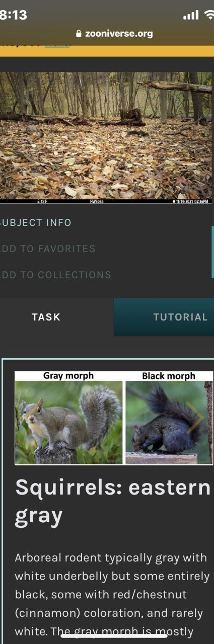
Task: Choose ADD TO COLLECTIONS
Action: (x=55, y=275)
